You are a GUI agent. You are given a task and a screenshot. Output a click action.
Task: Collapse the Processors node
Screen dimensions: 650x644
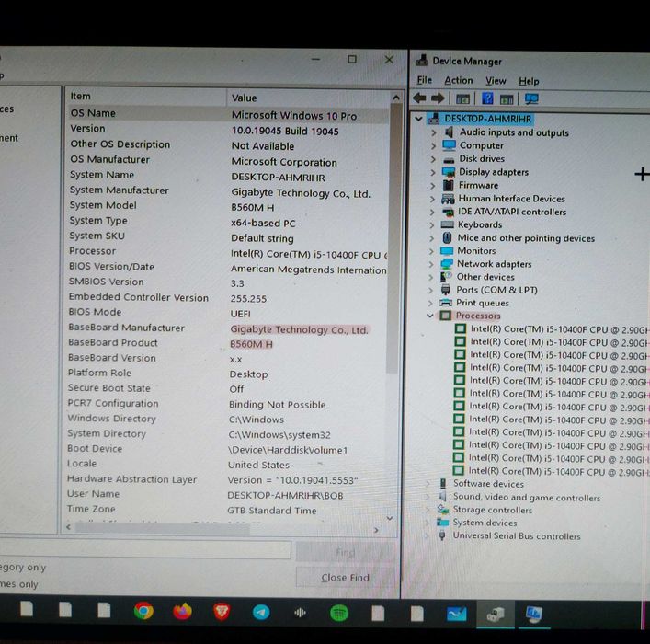pos(430,316)
